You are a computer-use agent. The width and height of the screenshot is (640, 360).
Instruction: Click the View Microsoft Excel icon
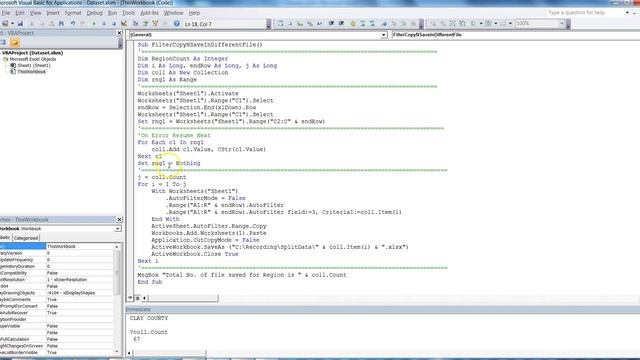(5, 24)
